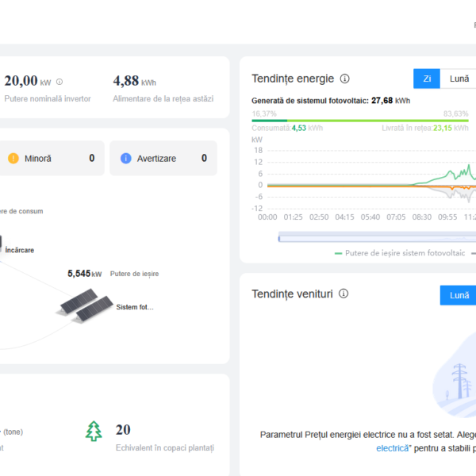This screenshot has width=476, height=476.
Task: Click the Încărcare load icon
Action: [x=1, y=242]
